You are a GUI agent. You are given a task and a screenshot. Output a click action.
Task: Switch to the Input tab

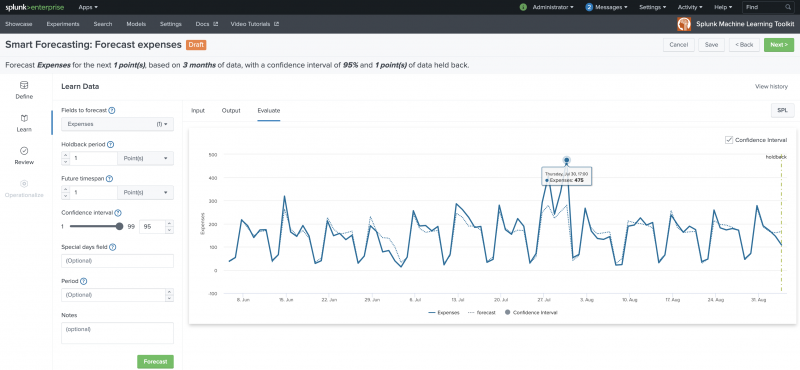point(198,110)
